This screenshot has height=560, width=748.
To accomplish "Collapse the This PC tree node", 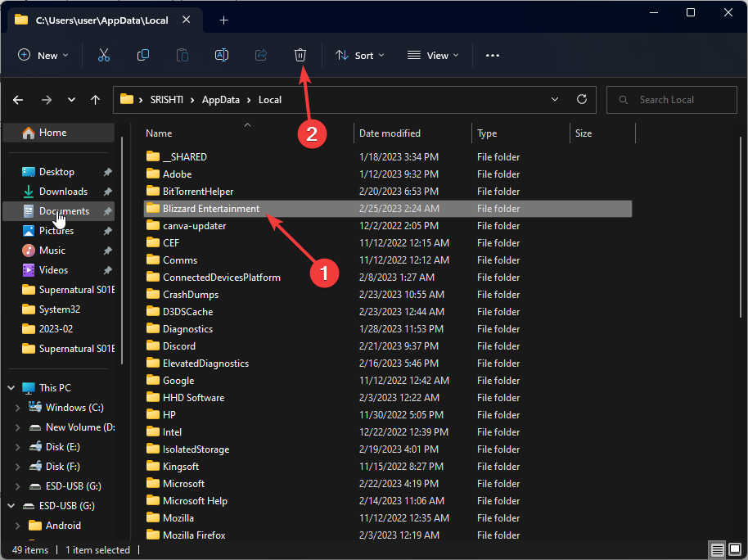I will [x=11, y=388].
